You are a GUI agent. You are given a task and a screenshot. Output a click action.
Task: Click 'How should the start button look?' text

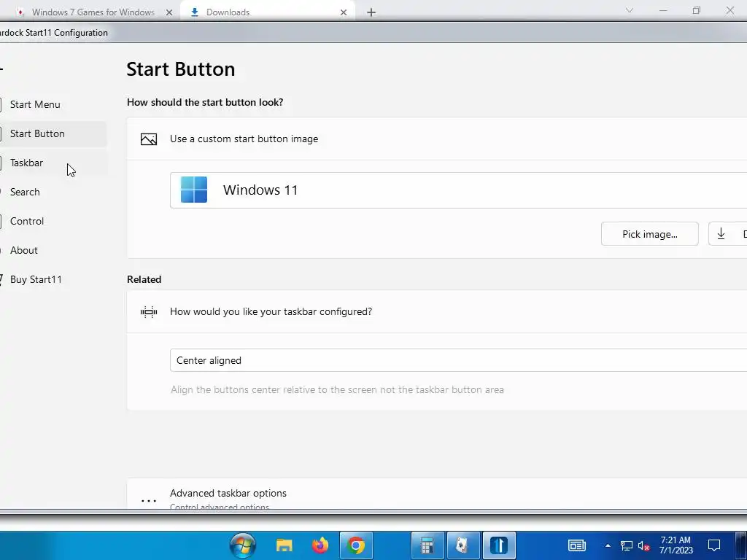[x=205, y=102]
